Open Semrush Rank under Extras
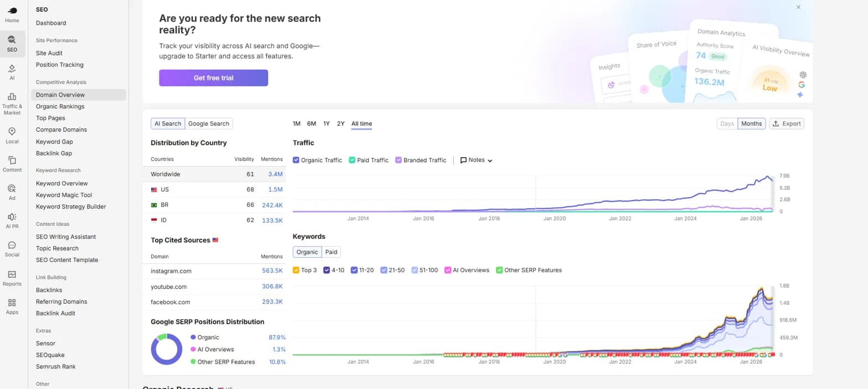 click(56, 366)
